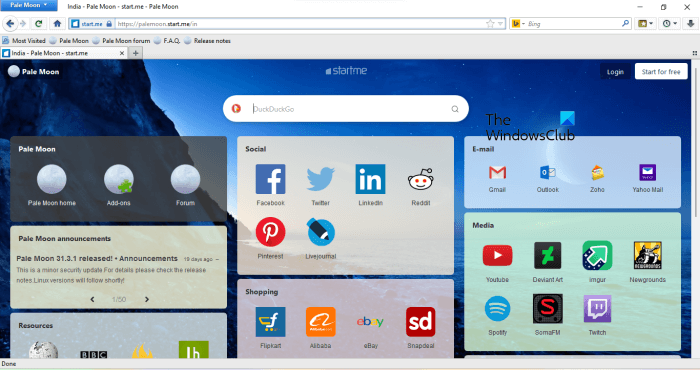This screenshot has height=370, width=700.
Task: Open the SomaFM icon
Action: pos(547,308)
